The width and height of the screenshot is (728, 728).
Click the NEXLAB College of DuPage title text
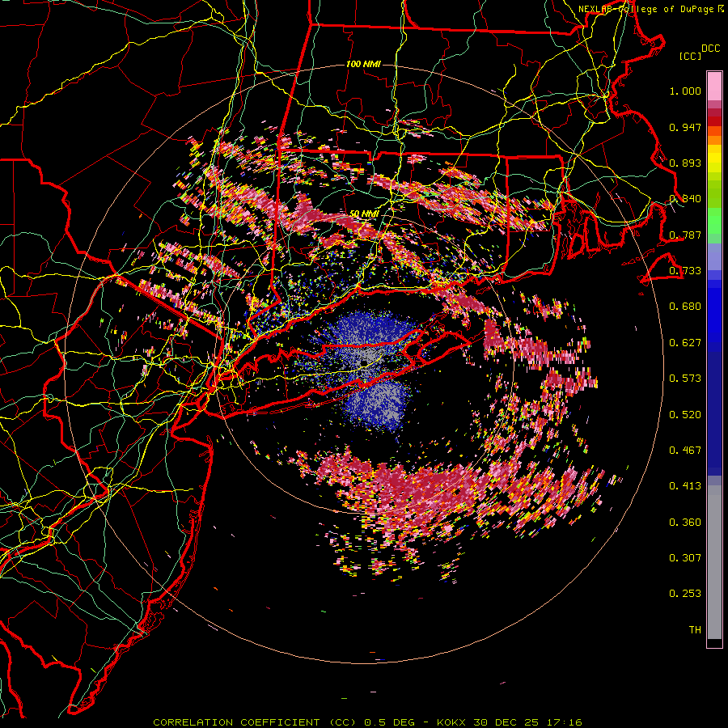pos(650,9)
